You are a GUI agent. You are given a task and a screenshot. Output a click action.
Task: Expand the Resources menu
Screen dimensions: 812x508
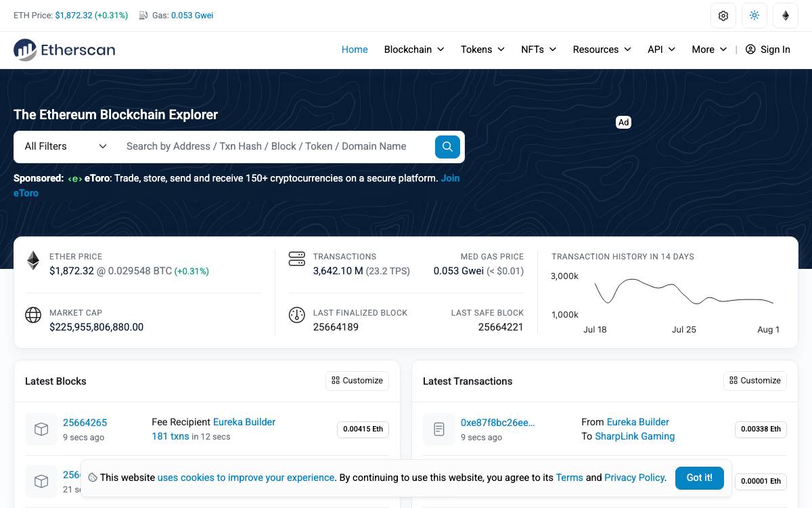pos(602,49)
